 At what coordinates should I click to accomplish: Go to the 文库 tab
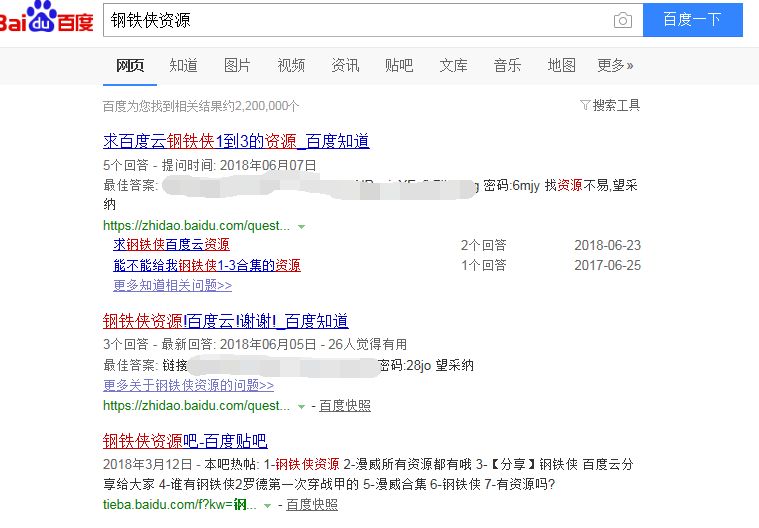[x=453, y=65]
